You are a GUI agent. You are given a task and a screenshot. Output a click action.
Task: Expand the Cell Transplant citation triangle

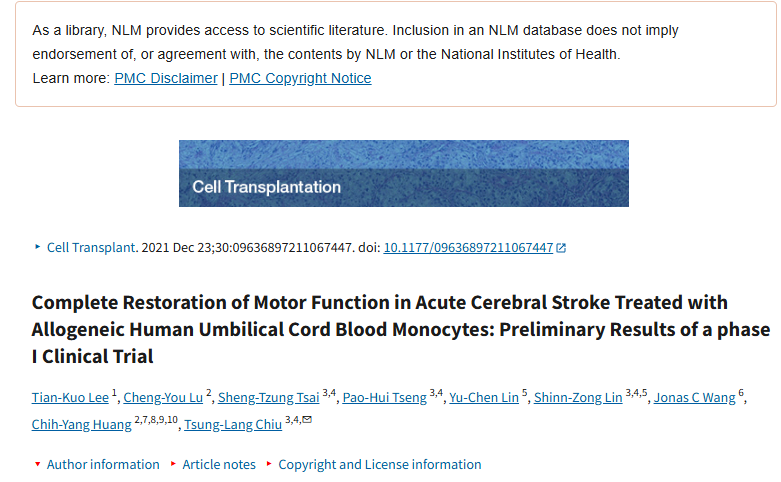click(39, 247)
